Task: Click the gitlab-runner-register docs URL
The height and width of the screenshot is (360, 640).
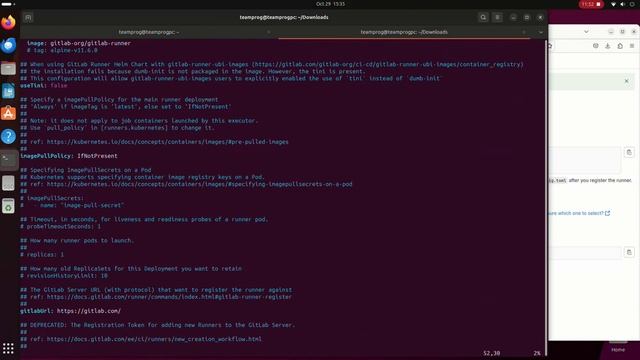Action: click(x=169, y=297)
